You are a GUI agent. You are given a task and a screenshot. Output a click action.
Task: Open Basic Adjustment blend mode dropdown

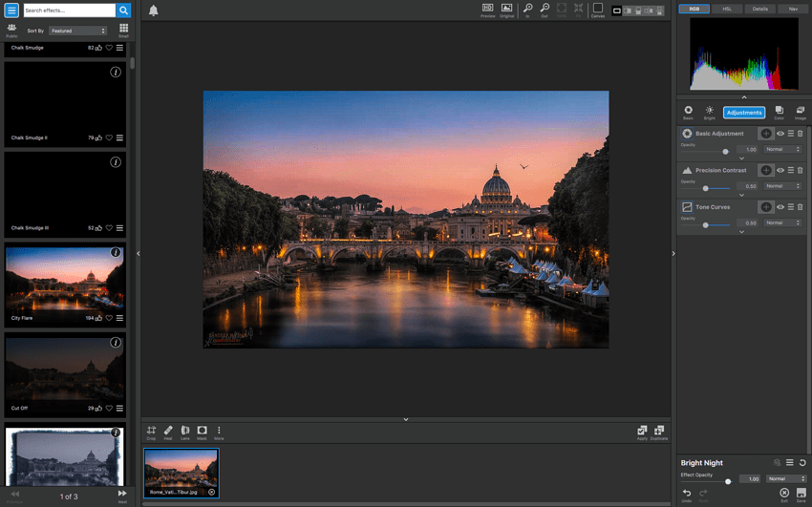click(784, 150)
